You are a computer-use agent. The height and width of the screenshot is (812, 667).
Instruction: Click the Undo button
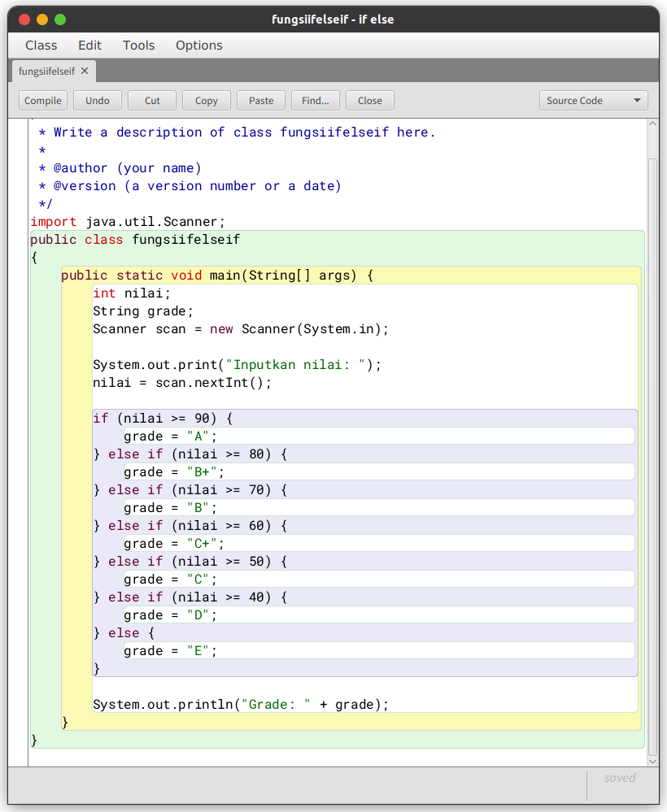98,101
